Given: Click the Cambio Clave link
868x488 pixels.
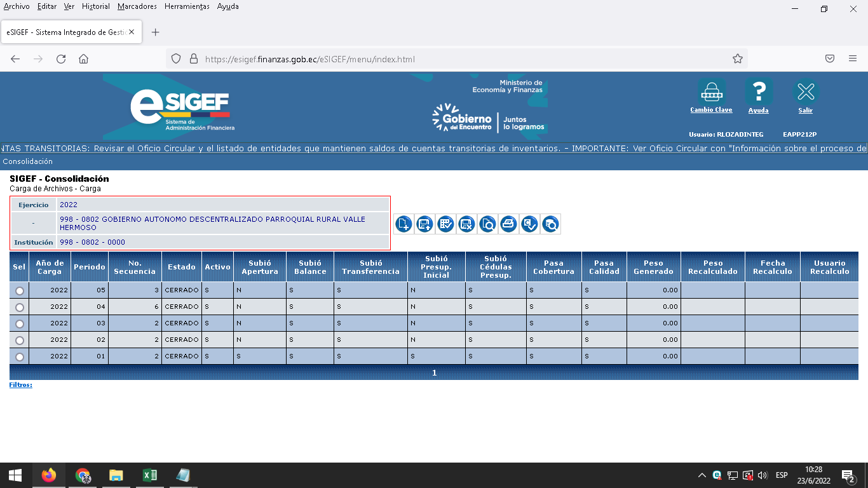Looking at the screenshot, I should coord(711,110).
